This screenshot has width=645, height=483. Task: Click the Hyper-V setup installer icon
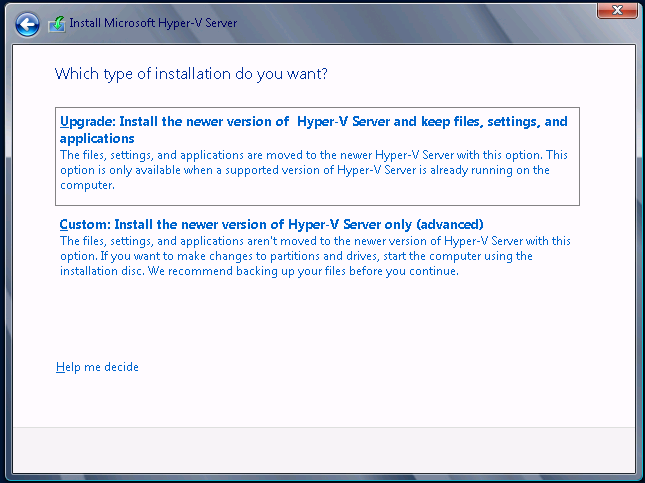click(57, 24)
